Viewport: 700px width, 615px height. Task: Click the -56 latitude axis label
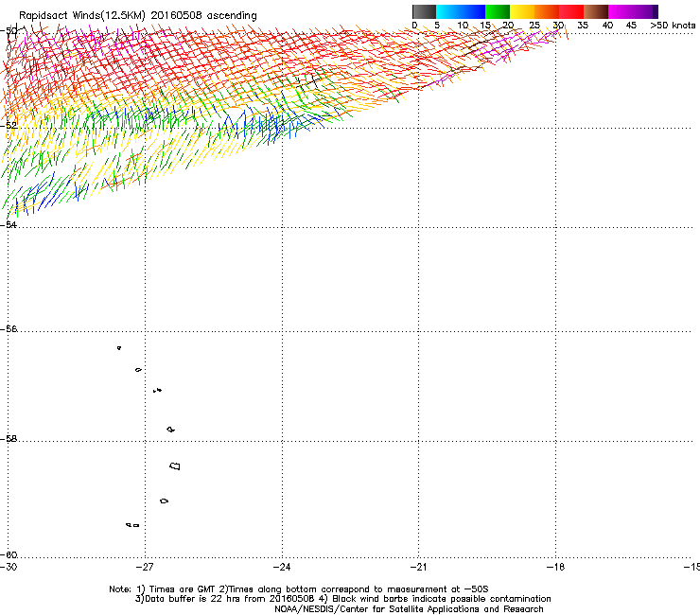tap(9, 329)
